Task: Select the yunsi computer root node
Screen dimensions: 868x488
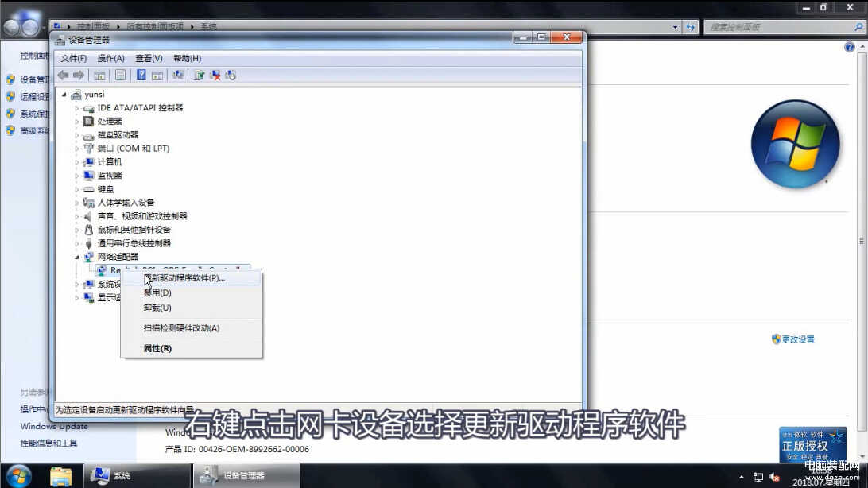Action: click(94, 95)
